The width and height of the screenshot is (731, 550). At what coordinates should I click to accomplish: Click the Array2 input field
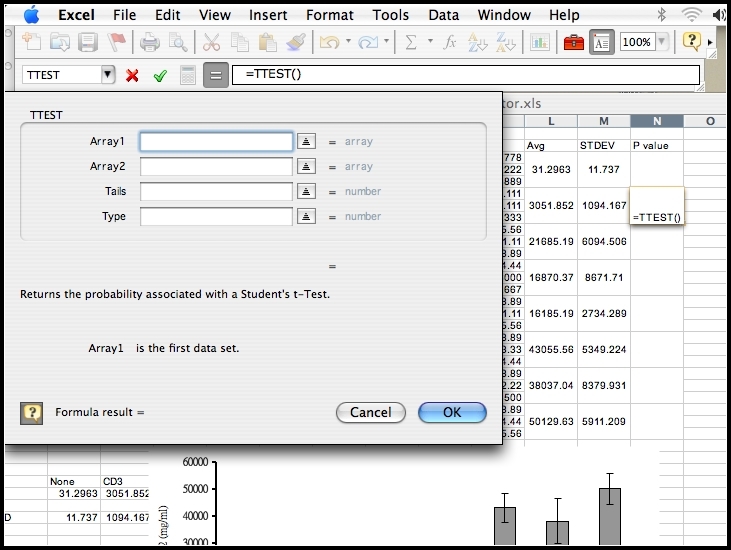click(x=216, y=166)
